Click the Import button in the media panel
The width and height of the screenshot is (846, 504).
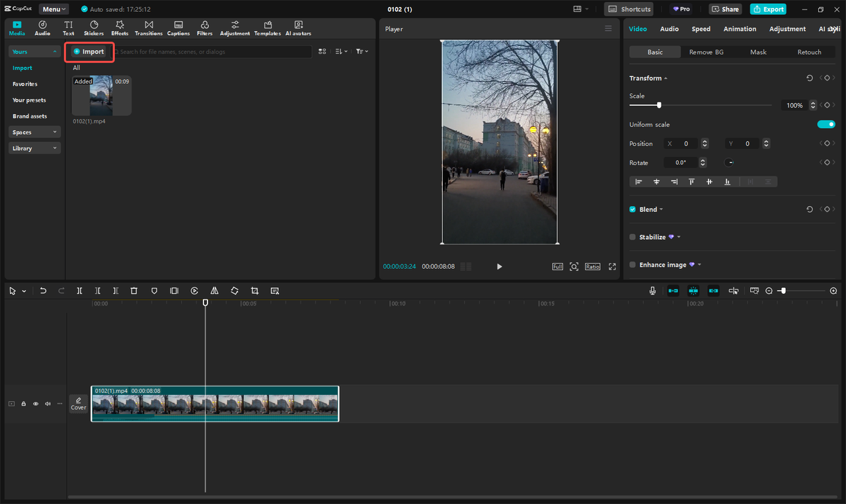(x=89, y=51)
